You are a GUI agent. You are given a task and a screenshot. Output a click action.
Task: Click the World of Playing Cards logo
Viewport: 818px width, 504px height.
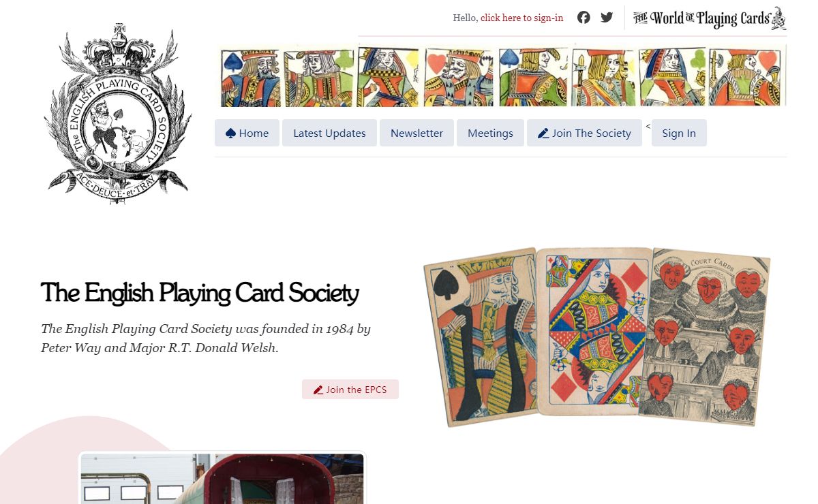pos(710,18)
